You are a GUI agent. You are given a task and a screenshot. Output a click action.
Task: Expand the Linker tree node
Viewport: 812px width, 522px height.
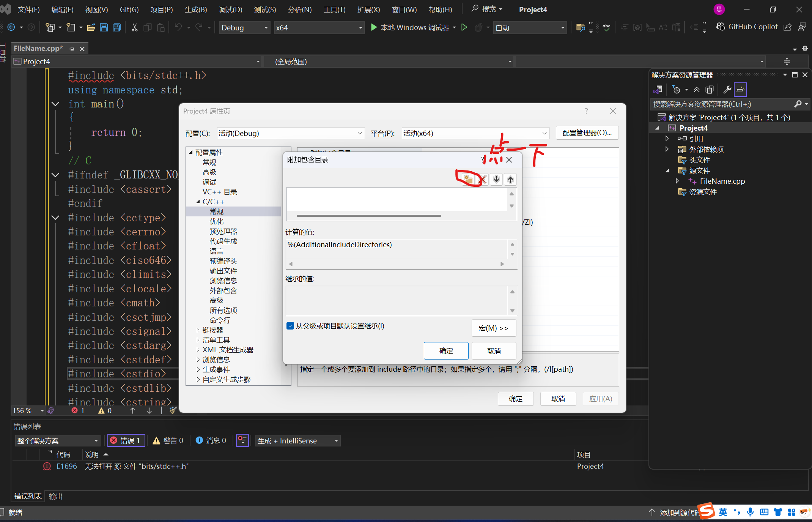coord(198,330)
